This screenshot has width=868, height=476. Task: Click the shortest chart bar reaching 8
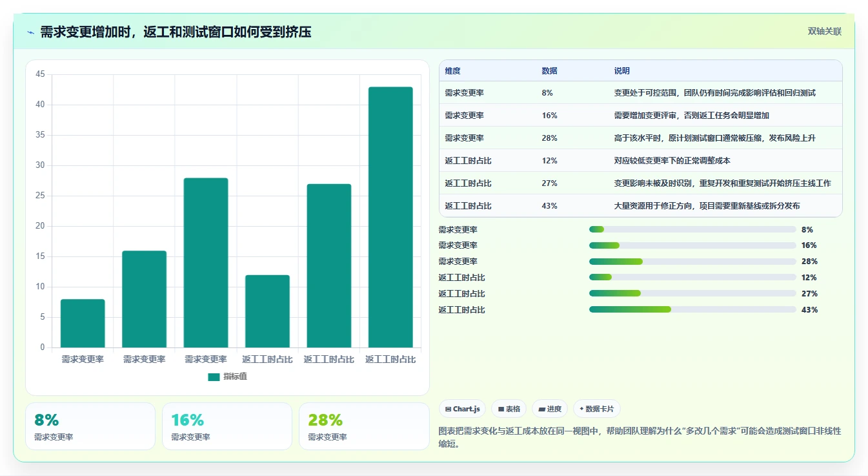click(x=83, y=324)
